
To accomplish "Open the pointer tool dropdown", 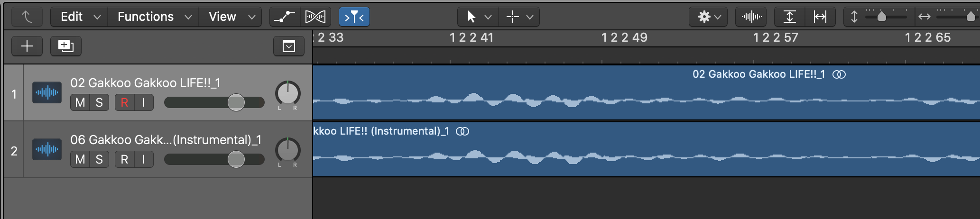I will pos(478,17).
